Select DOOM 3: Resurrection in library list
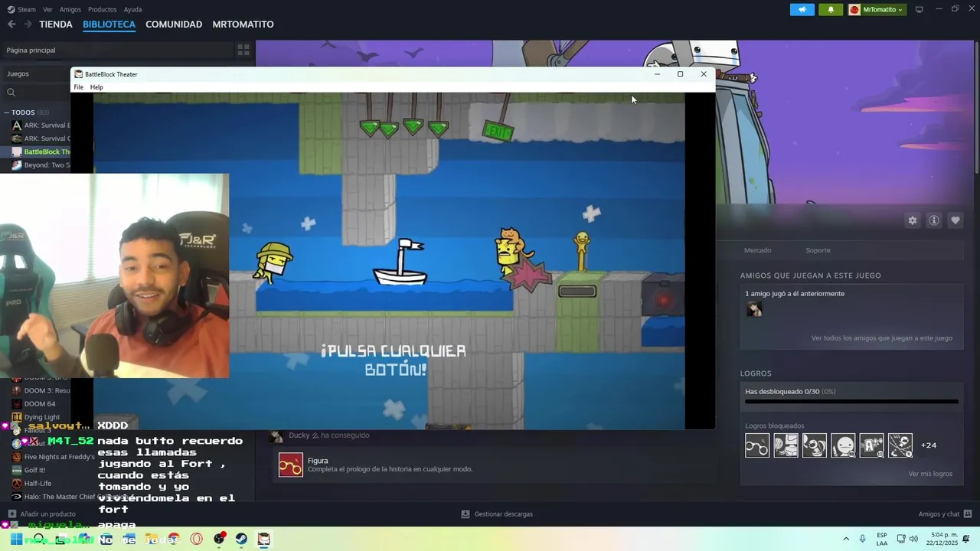The width and height of the screenshot is (980, 551). [x=40, y=390]
